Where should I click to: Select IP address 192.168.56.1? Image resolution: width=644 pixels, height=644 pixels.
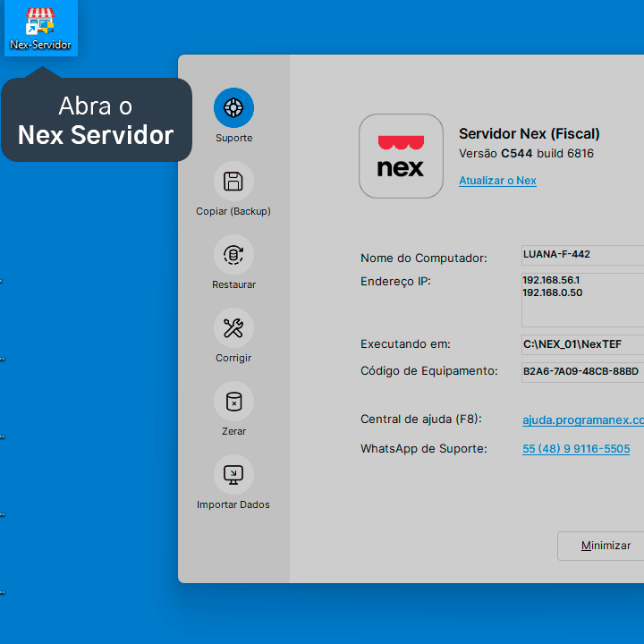click(551, 280)
